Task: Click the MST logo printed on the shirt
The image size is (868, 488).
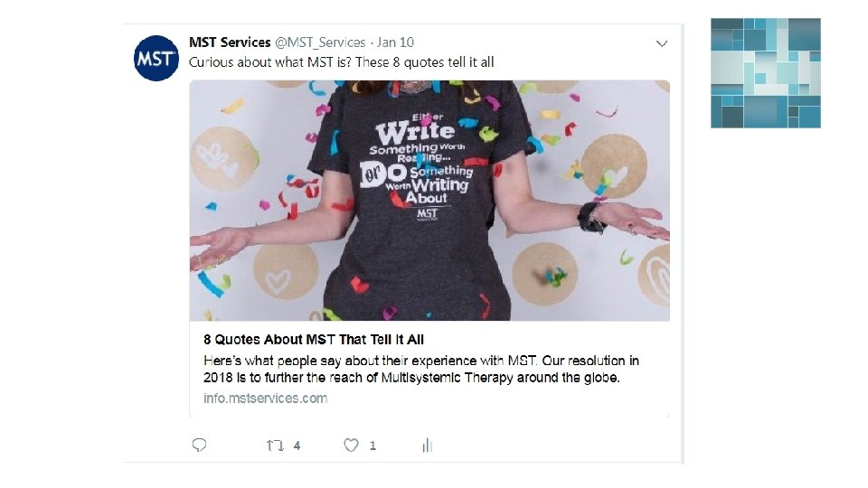Action: (x=427, y=214)
